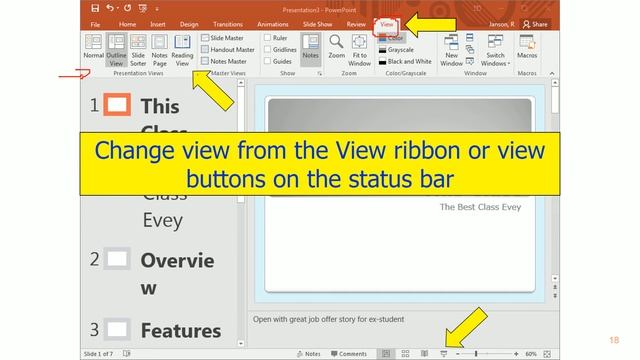Viewport: 640px width, 360px height.
Task: Select slide 2 icon in outline
Action: click(x=117, y=258)
